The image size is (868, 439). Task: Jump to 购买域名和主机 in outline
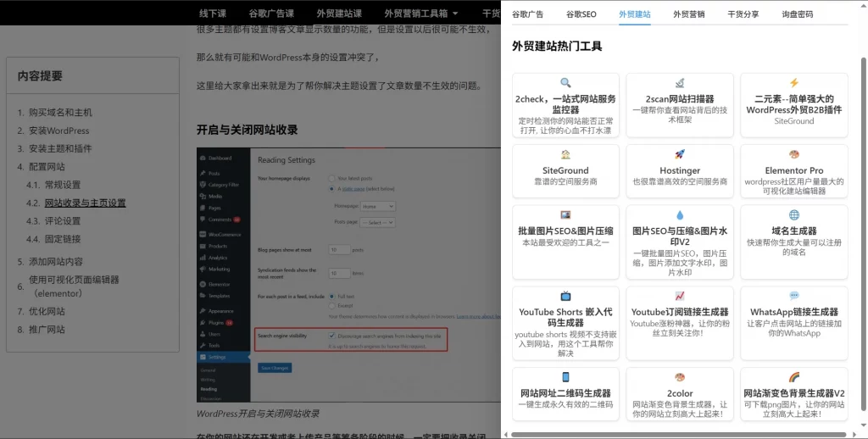60,113
